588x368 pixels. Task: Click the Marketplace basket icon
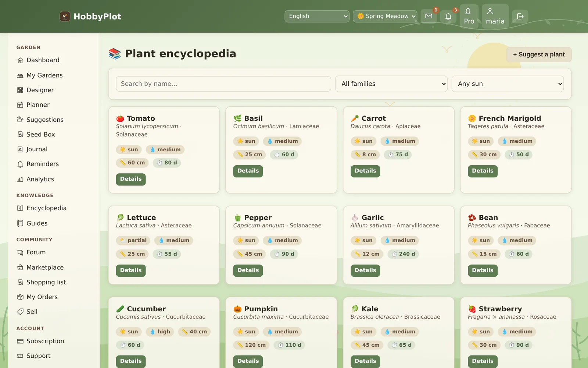(20, 268)
